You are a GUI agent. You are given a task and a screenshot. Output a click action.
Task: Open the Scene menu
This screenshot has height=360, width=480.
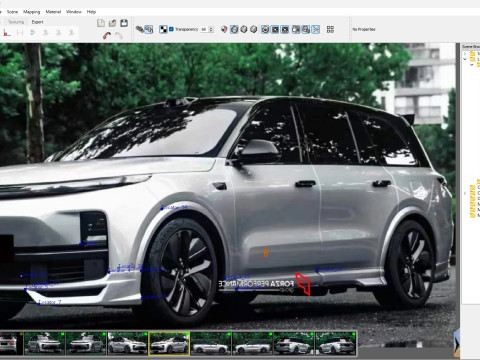point(12,12)
